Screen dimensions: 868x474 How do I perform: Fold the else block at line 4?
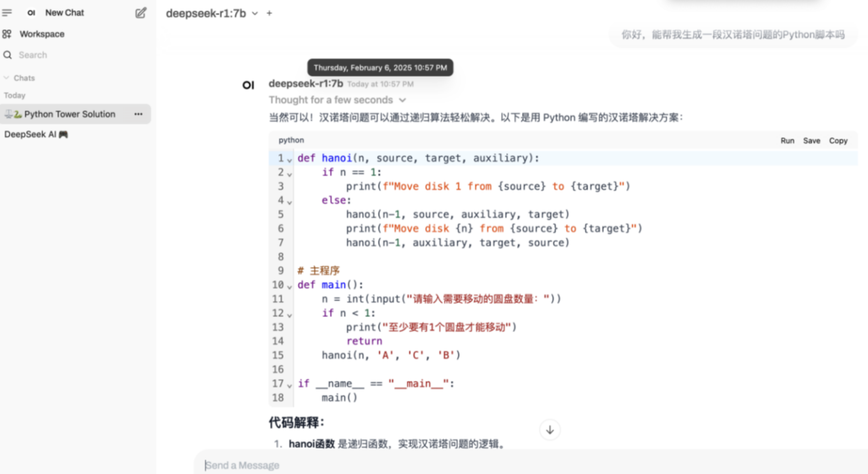click(x=290, y=202)
